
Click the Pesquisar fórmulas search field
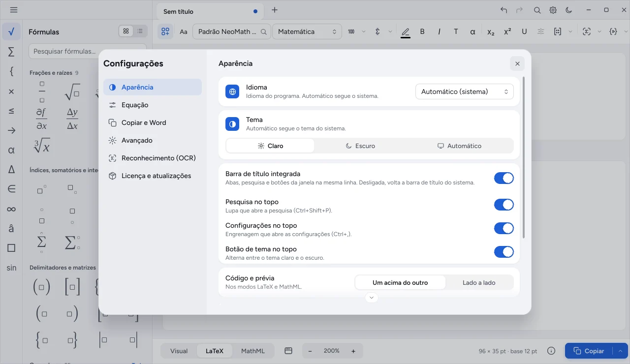[88, 51]
